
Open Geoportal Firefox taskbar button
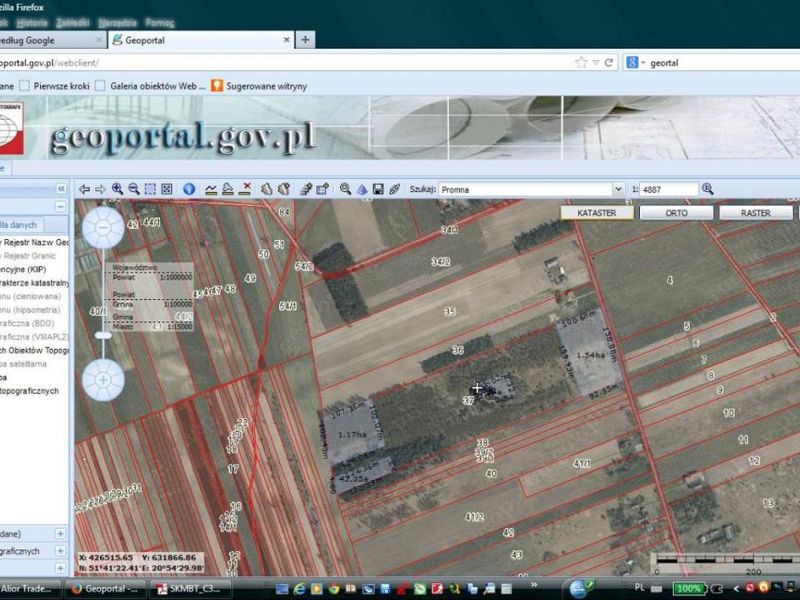point(105,588)
